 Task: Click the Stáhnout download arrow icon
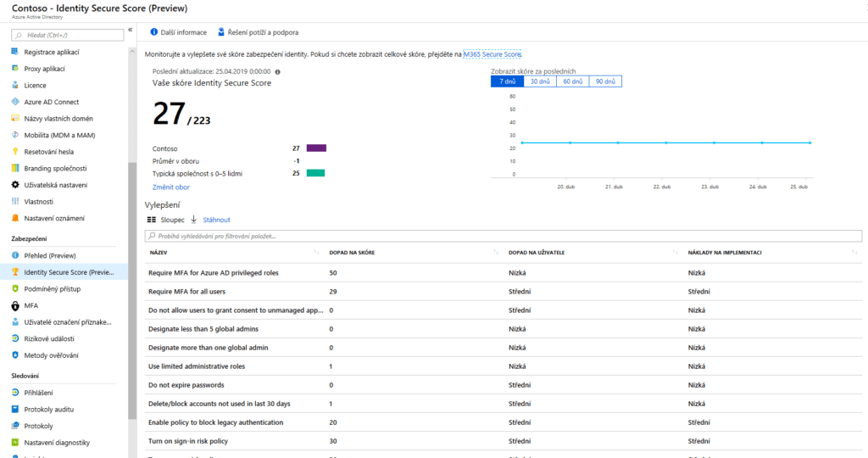[193, 219]
